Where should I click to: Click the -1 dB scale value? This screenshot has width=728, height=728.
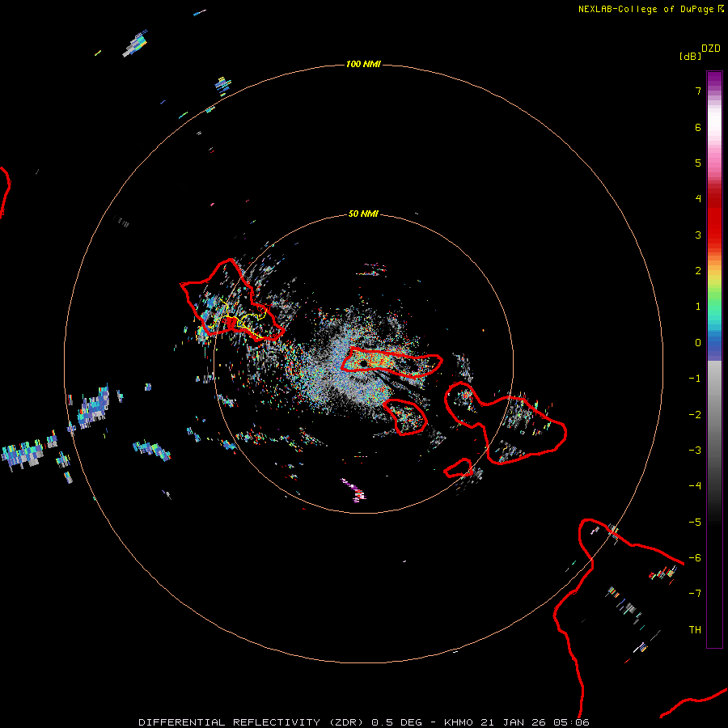(695, 379)
